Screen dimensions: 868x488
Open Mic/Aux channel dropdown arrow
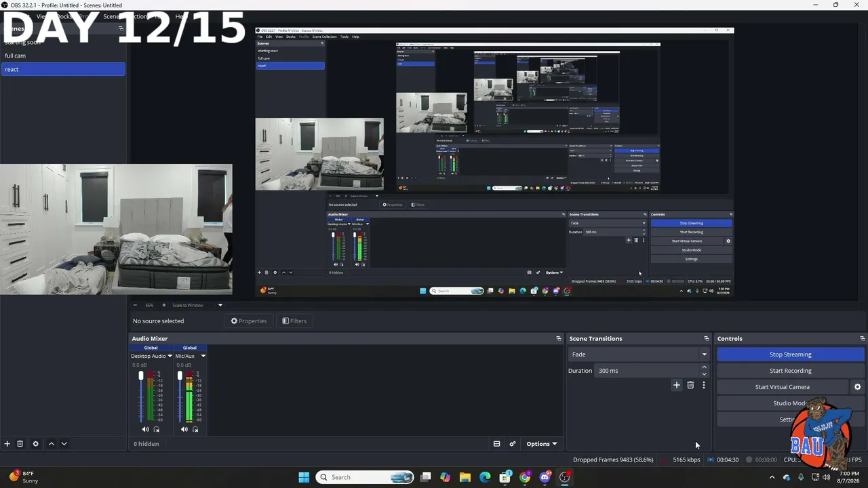(x=203, y=356)
